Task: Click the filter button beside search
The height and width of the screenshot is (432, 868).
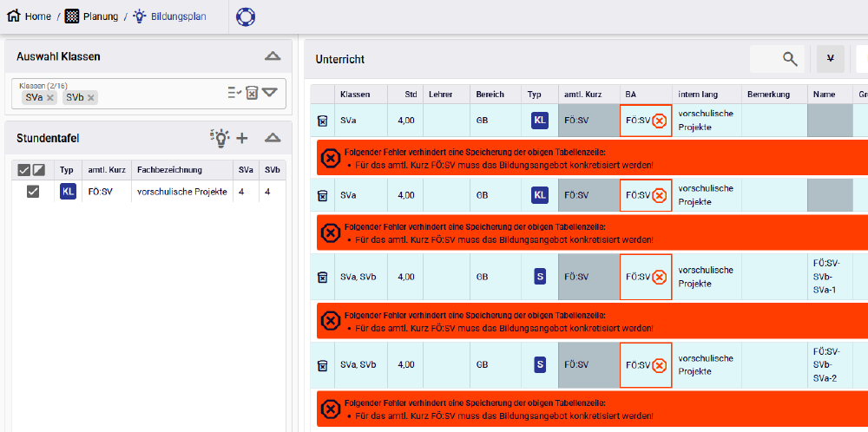Action: point(831,59)
